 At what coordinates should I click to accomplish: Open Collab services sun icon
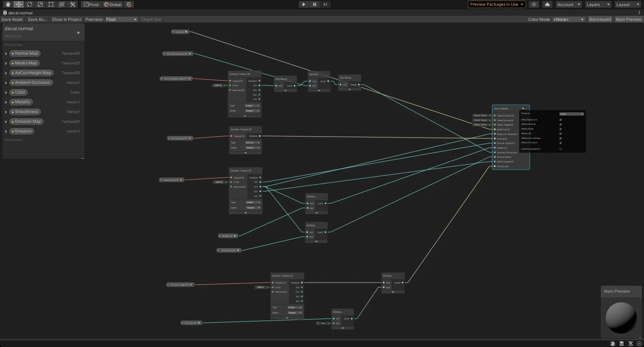pyautogui.click(x=534, y=4)
